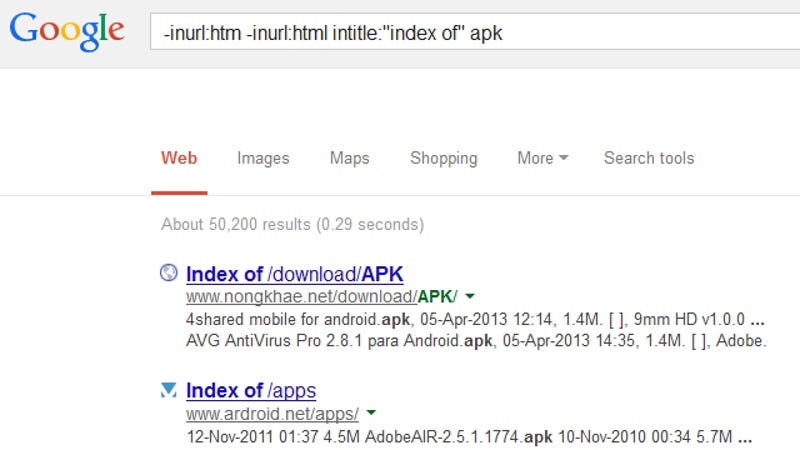Open the Index of /download/APK result
The height and width of the screenshot is (450, 800).
[294, 274]
